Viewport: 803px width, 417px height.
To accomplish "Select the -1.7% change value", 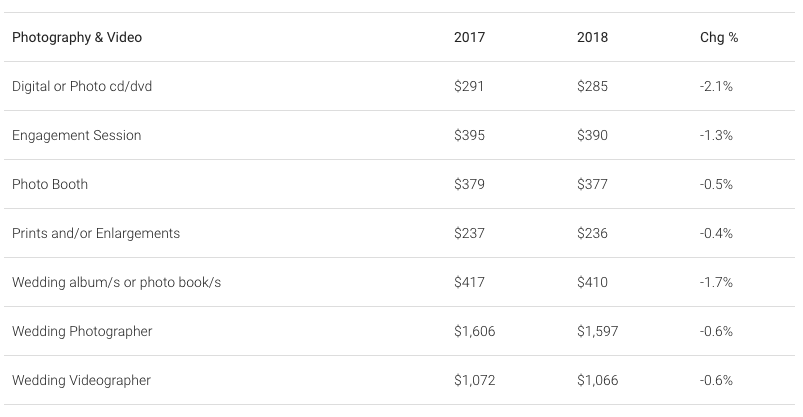I will pos(716,282).
